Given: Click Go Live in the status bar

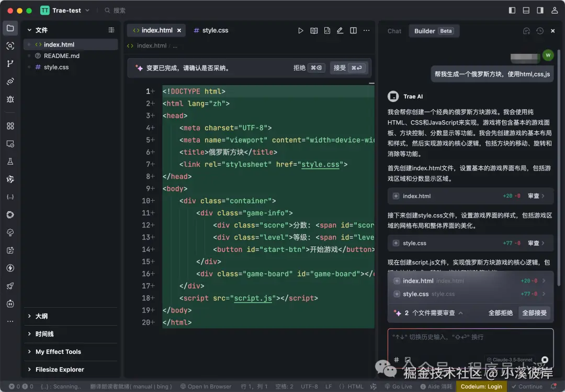Looking at the screenshot, I should point(400,386).
